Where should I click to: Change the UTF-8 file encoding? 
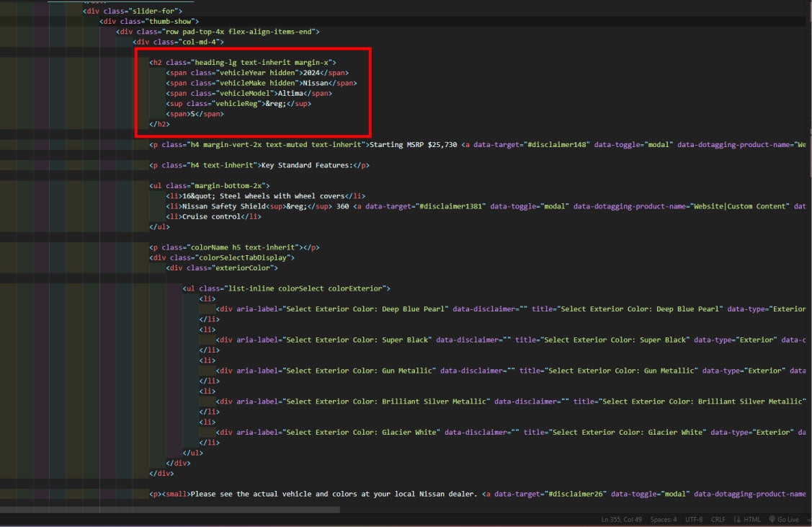pos(695,520)
